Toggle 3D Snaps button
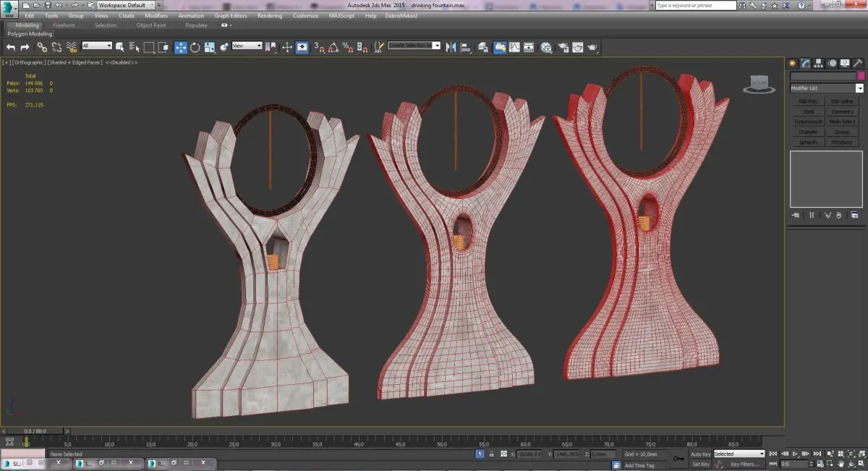 click(x=320, y=47)
